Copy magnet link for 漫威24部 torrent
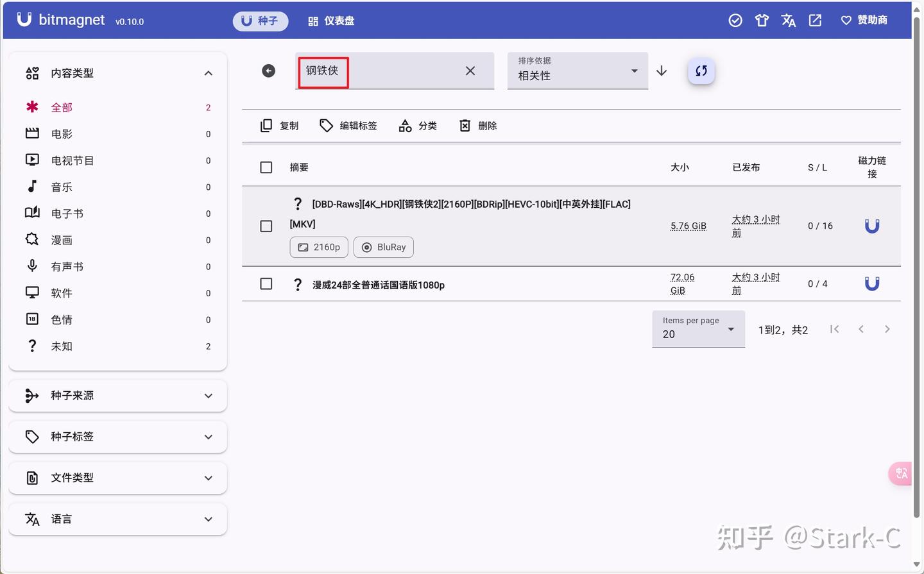 [x=872, y=283]
